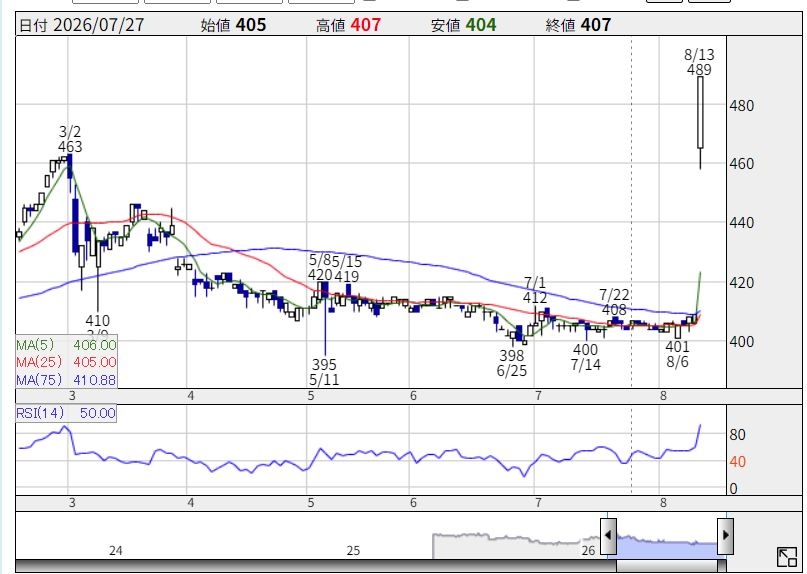Click the 401 8/6 low annotation
Screen dimensions: 807x574
(x=677, y=354)
